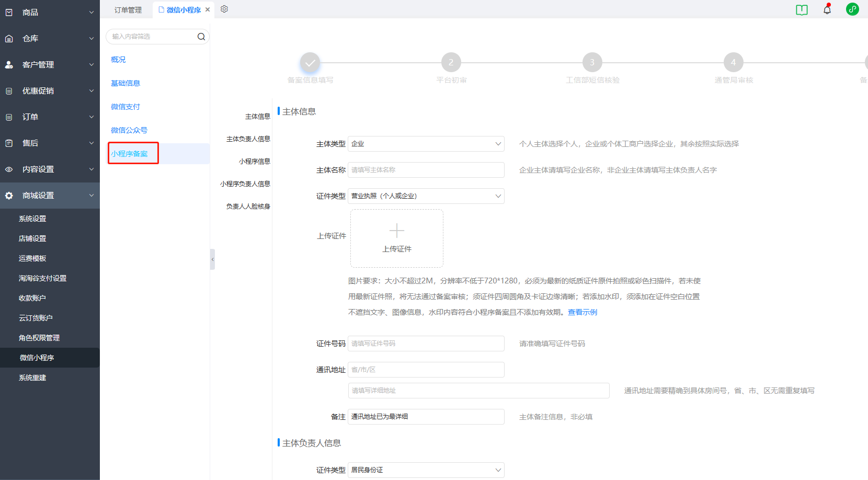Open 系统重建 submenu item

pyautogui.click(x=32, y=378)
